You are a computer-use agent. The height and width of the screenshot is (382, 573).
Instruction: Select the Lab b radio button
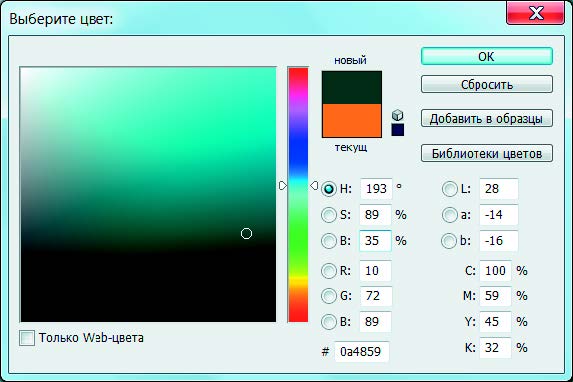[x=449, y=241]
